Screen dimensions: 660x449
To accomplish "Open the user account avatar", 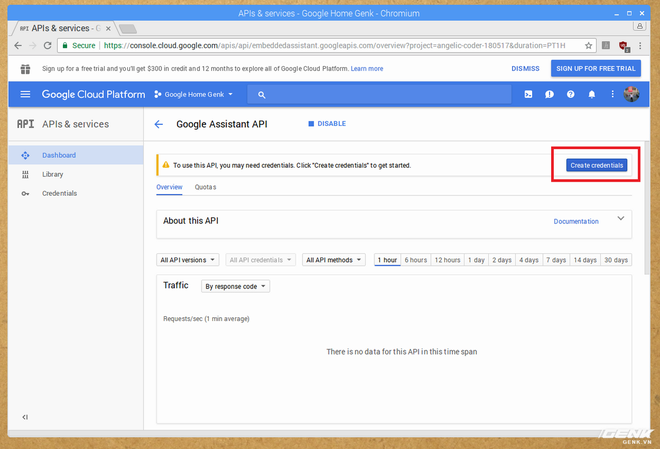I will point(631,94).
